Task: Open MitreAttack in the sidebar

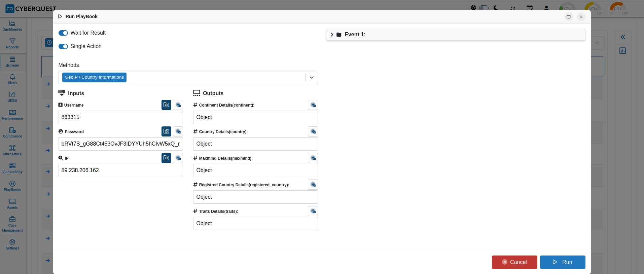Action: pyautogui.click(x=12, y=151)
